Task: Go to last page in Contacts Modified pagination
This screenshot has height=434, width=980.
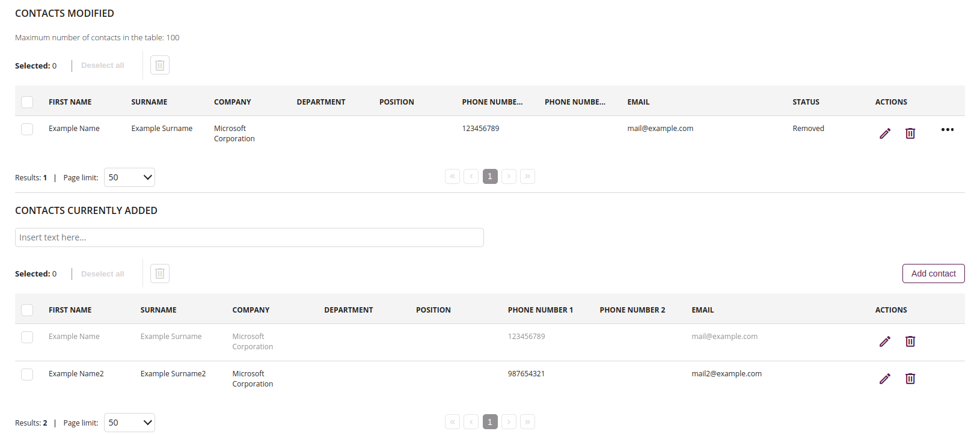Action: point(527,176)
